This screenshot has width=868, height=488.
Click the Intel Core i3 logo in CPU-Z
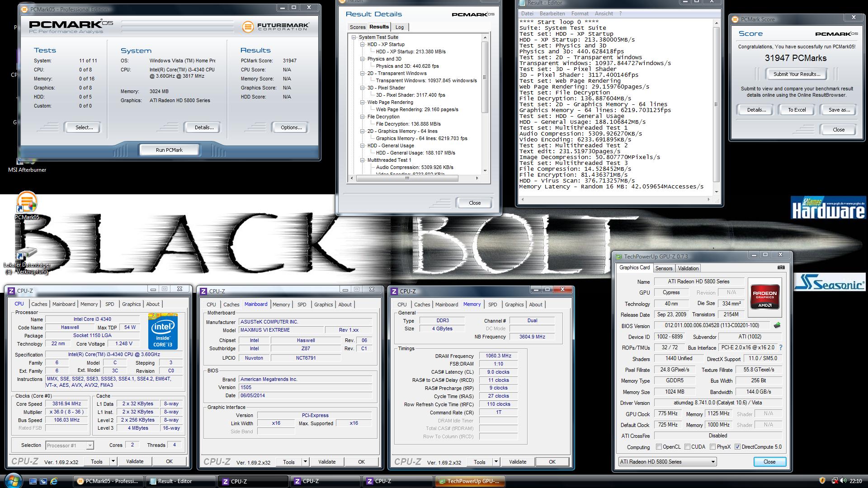point(163,331)
